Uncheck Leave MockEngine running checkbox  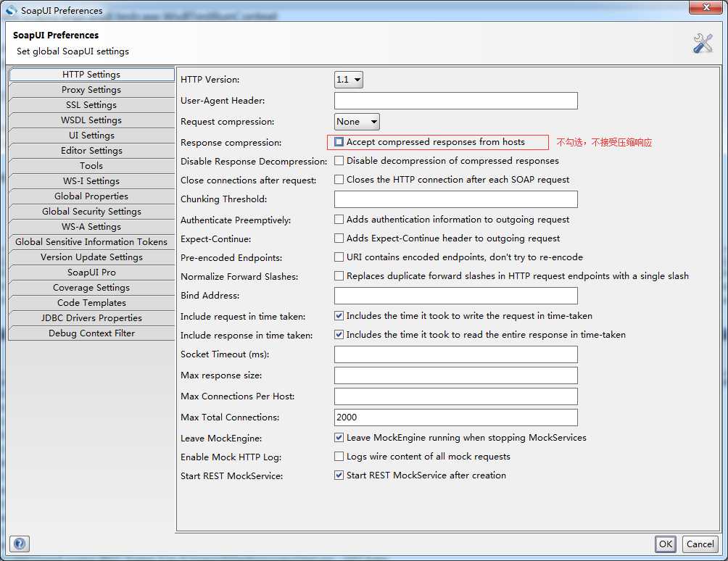[339, 437]
